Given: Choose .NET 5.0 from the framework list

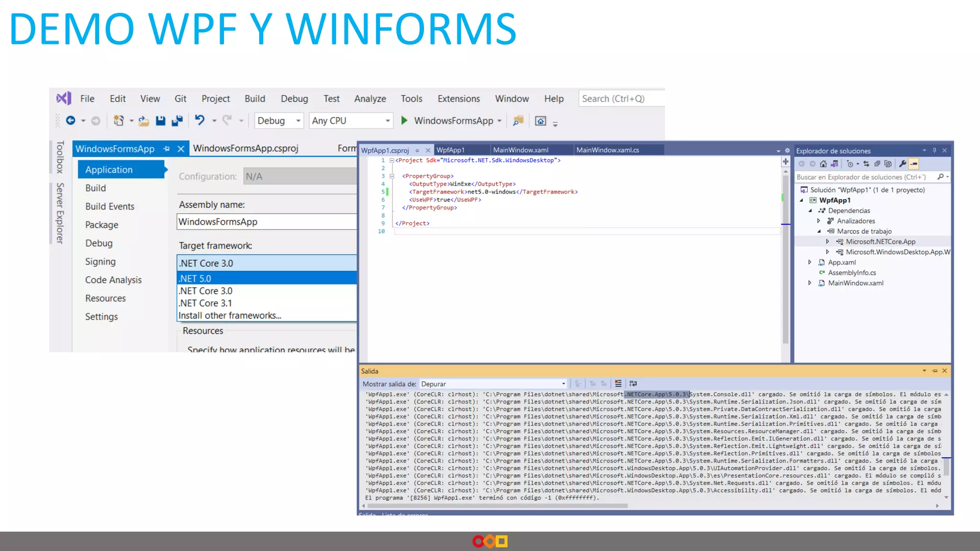Looking at the screenshot, I should click(x=267, y=278).
